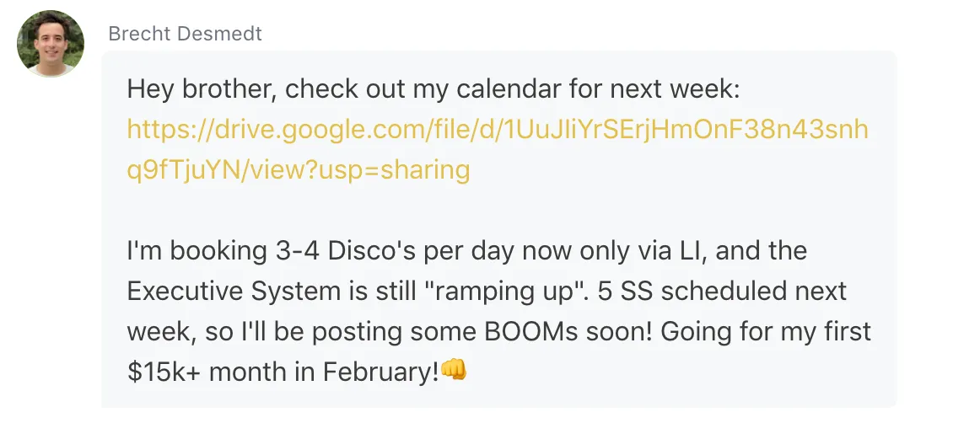Click the words "calendar for next week"
The height and width of the screenshot is (423, 980).
[x=598, y=89]
